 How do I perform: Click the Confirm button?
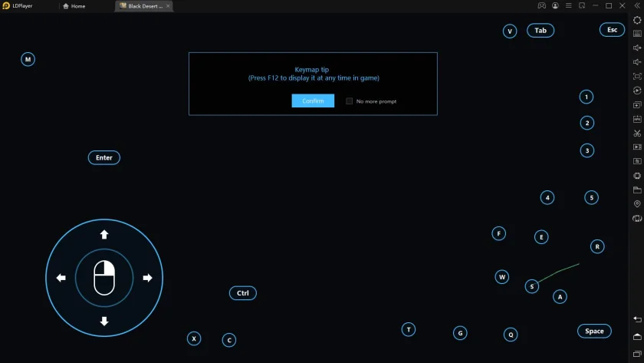click(x=313, y=101)
